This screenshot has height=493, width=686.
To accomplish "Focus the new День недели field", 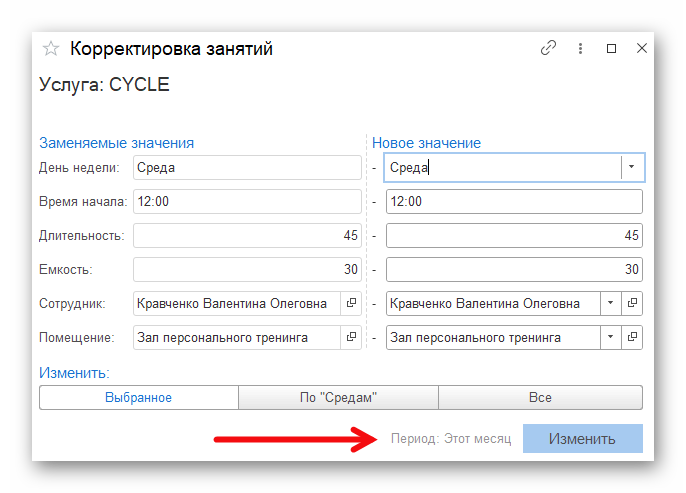I will click(x=502, y=167).
